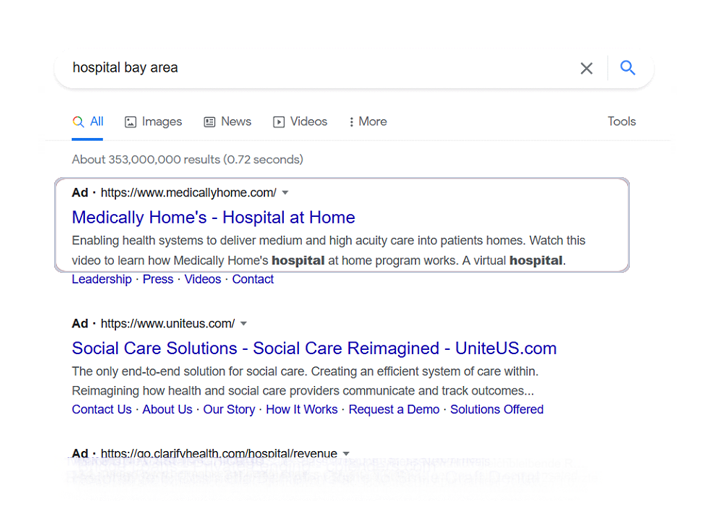Click the Contact Us sitelink

(101, 409)
